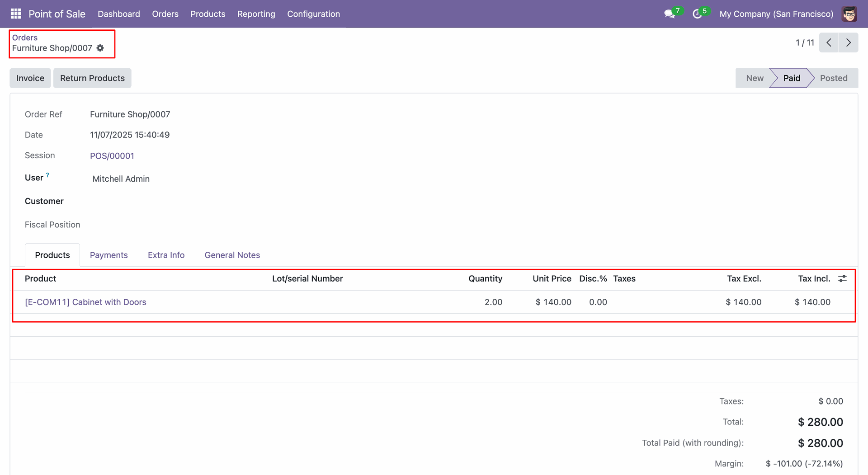Click the Invoice button
Screen dimensions: 868x475
tap(30, 78)
